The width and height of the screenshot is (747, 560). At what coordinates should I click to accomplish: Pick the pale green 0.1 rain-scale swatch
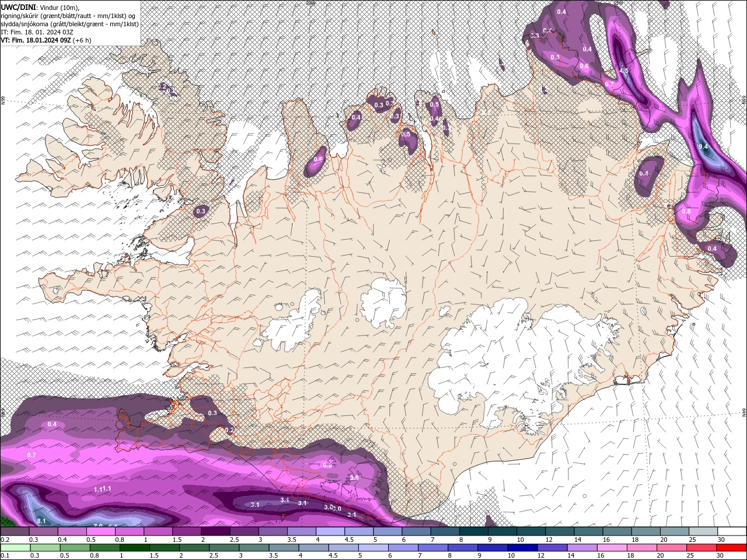point(15,548)
